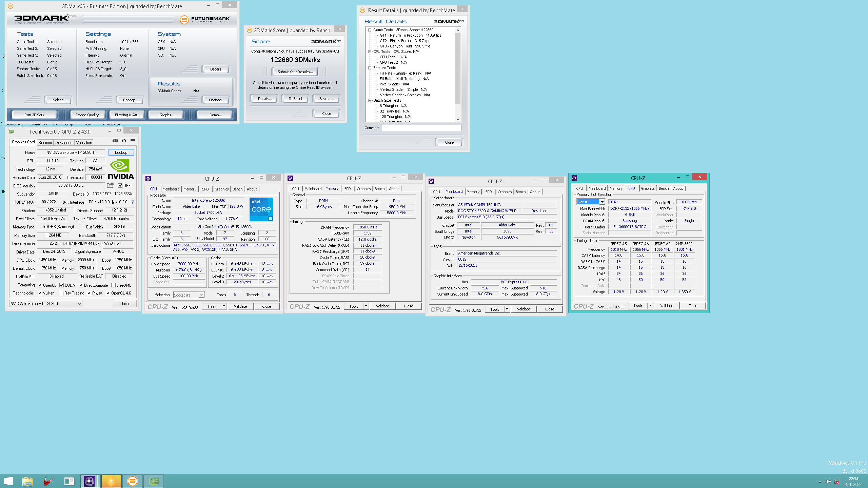Click the scroll down arrow in Result Details

click(x=458, y=119)
